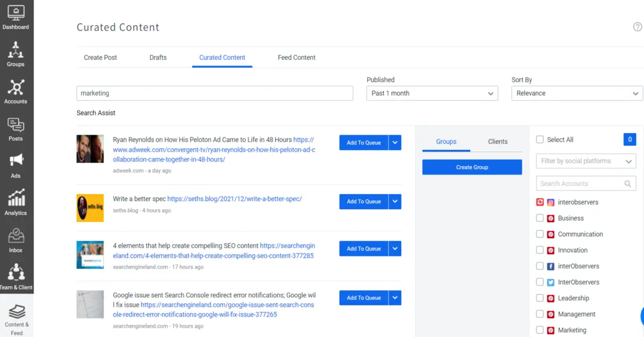Click the help question mark icon
This screenshot has height=337, width=644.
[637, 26]
